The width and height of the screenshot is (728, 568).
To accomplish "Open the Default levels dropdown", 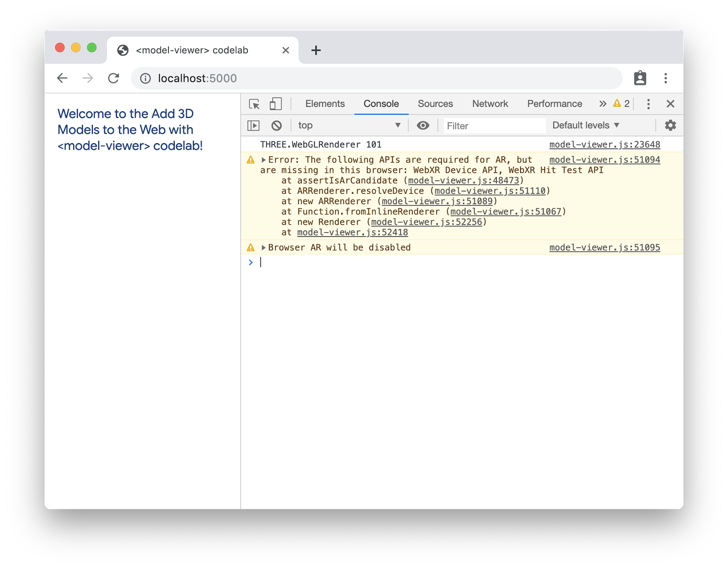I will [586, 126].
